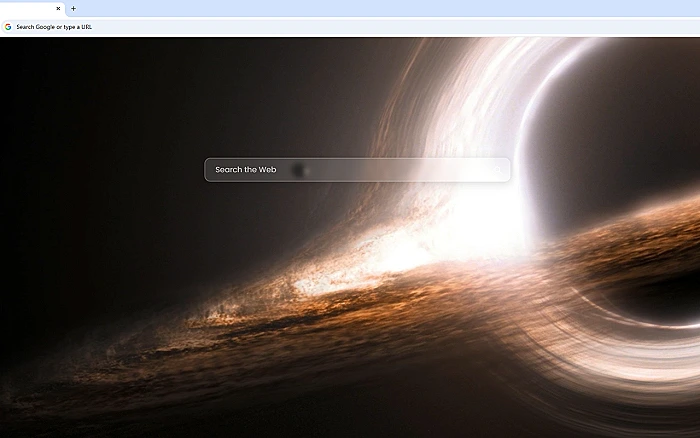700x438 pixels.
Task: Close the current browser tab
Action: click(x=58, y=8)
